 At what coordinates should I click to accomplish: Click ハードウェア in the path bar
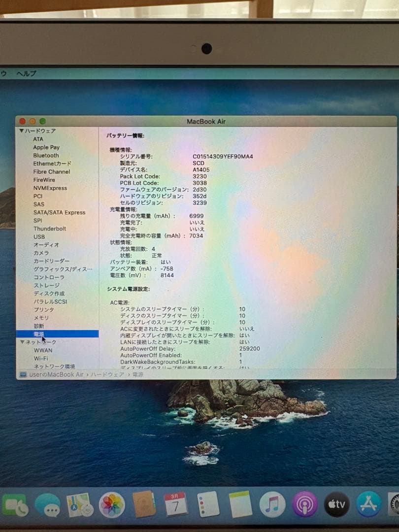107,374
